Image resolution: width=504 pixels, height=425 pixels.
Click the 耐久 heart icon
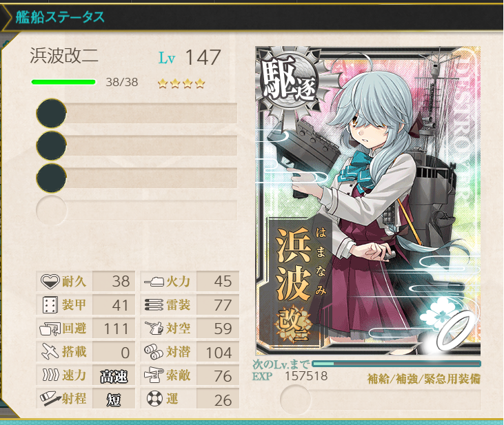pyautogui.click(x=50, y=281)
